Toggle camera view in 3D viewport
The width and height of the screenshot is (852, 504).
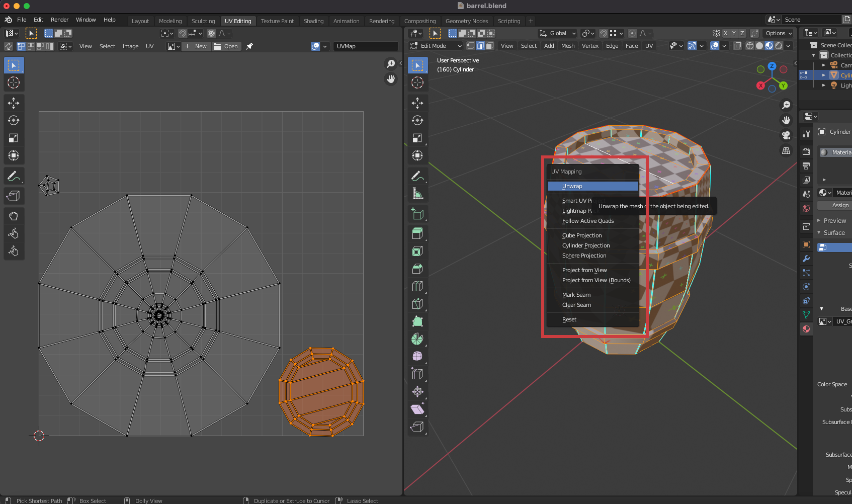786,135
